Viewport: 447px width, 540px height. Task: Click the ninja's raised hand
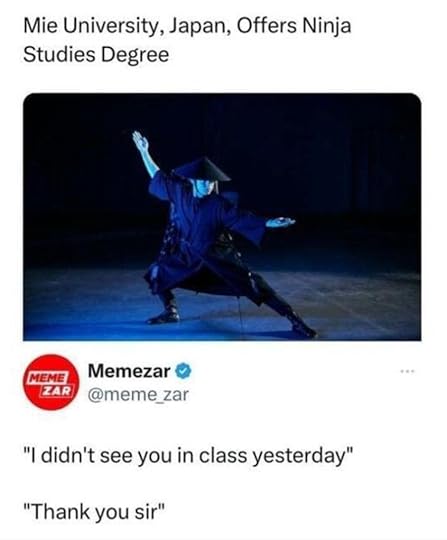click(x=141, y=142)
